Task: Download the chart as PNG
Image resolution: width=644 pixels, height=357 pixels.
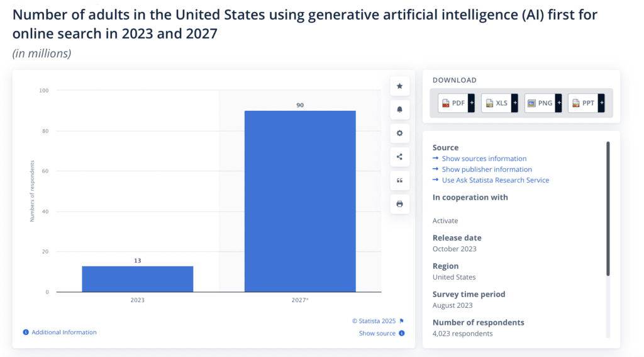Action: (x=540, y=103)
